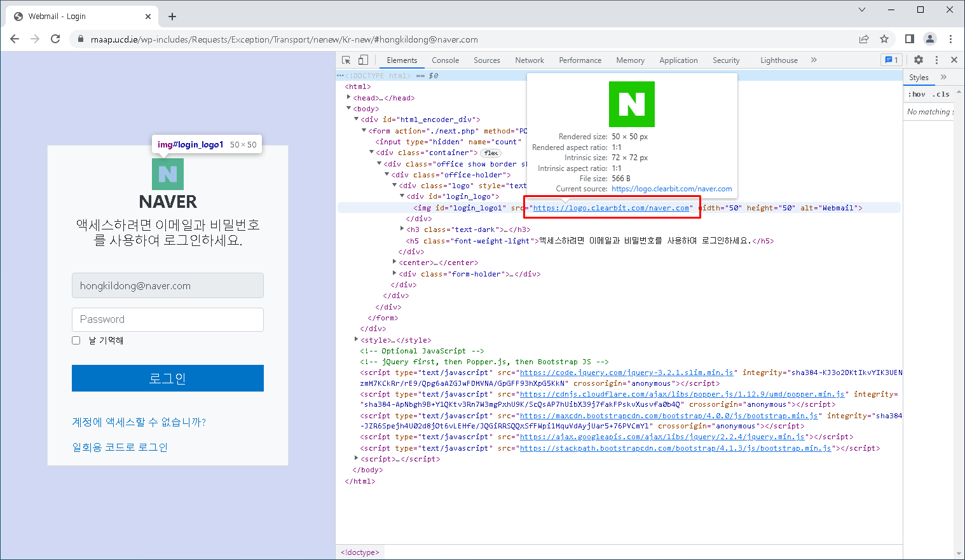Click the flex badge on container div
The height and width of the screenshot is (560, 965).
(491, 153)
